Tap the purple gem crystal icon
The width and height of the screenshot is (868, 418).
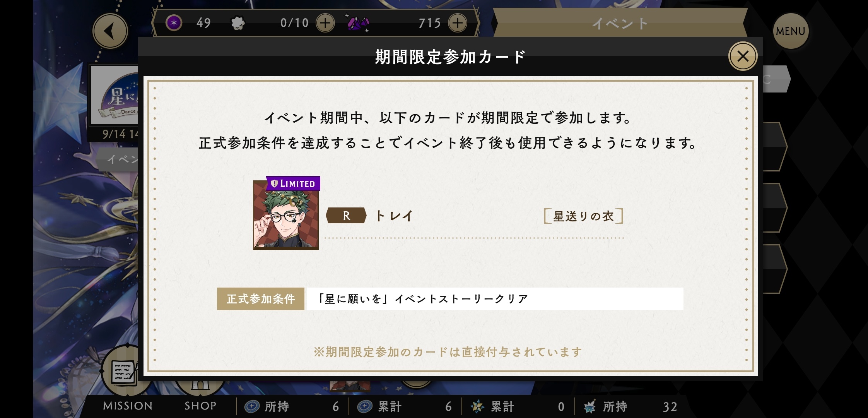click(x=358, y=24)
